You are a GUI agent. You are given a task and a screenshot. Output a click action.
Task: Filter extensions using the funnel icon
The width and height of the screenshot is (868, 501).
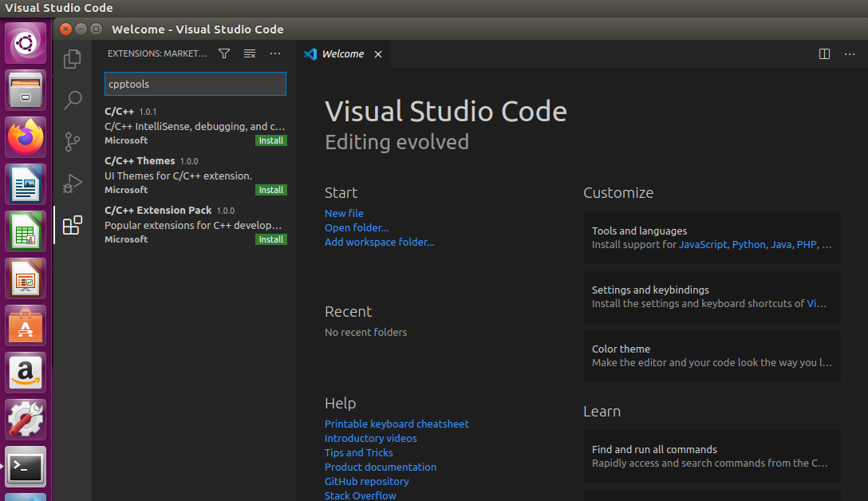click(x=224, y=53)
